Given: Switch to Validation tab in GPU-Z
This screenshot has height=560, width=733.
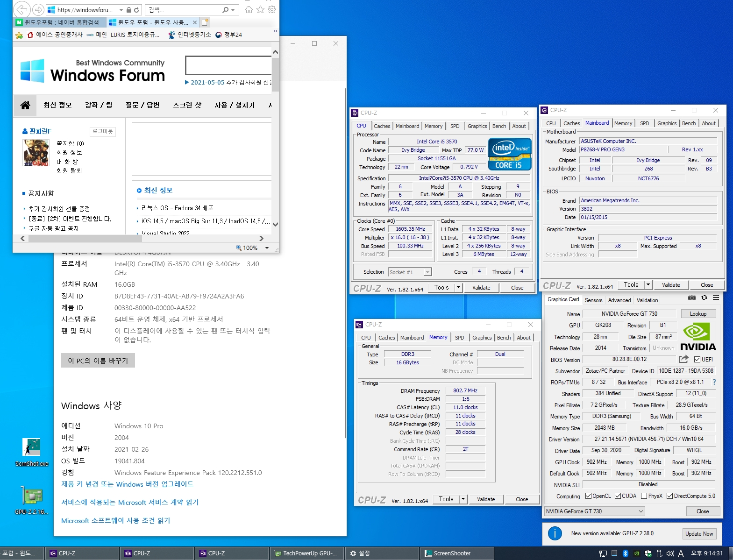Looking at the screenshot, I should click(x=647, y=300).
